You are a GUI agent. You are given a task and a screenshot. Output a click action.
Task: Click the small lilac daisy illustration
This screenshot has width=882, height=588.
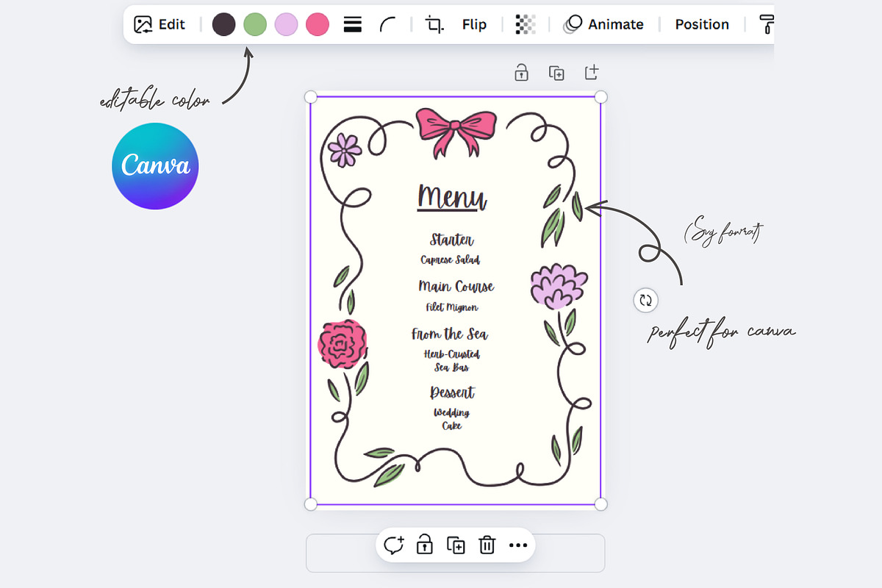345,150
